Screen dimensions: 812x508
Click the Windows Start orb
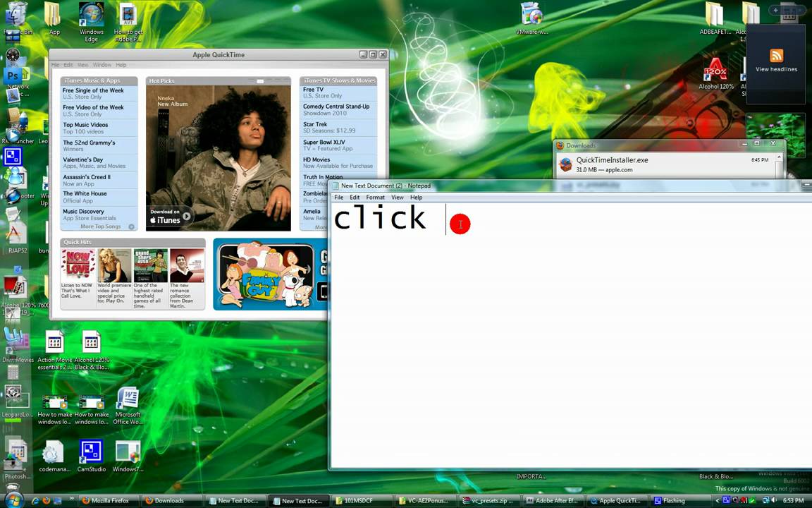click(14, 500)
